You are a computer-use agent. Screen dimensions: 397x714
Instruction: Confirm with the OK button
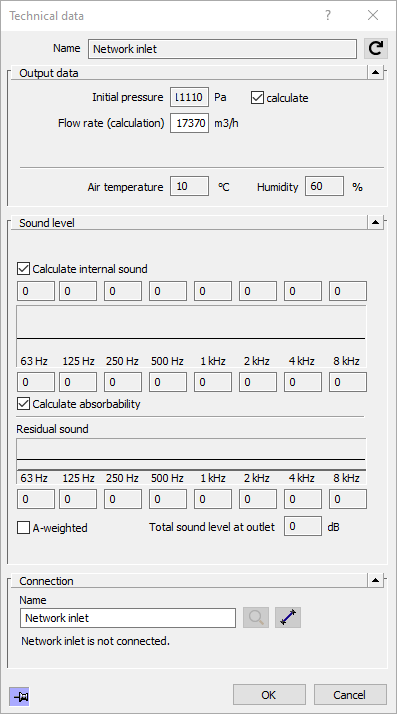pyautogui.click(x=269, y=695)
